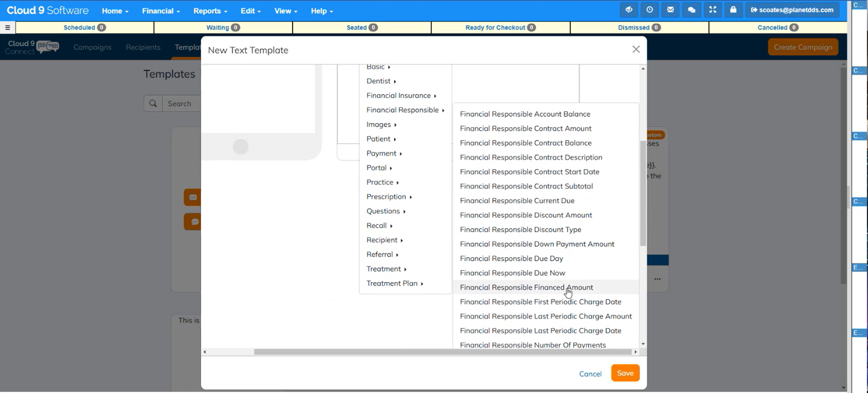
Task: Insert Financial Responsible Current Due
Action: [x=546, y=201]
